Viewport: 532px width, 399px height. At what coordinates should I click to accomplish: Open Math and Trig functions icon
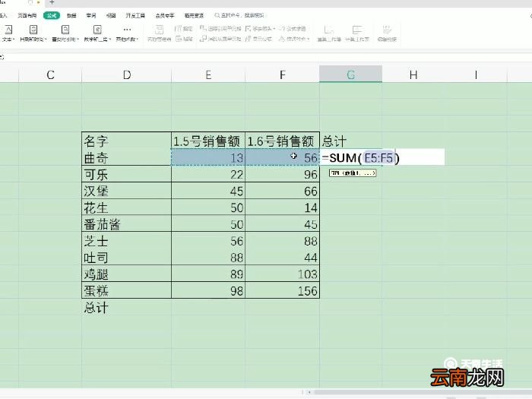[x=97, y=30]
